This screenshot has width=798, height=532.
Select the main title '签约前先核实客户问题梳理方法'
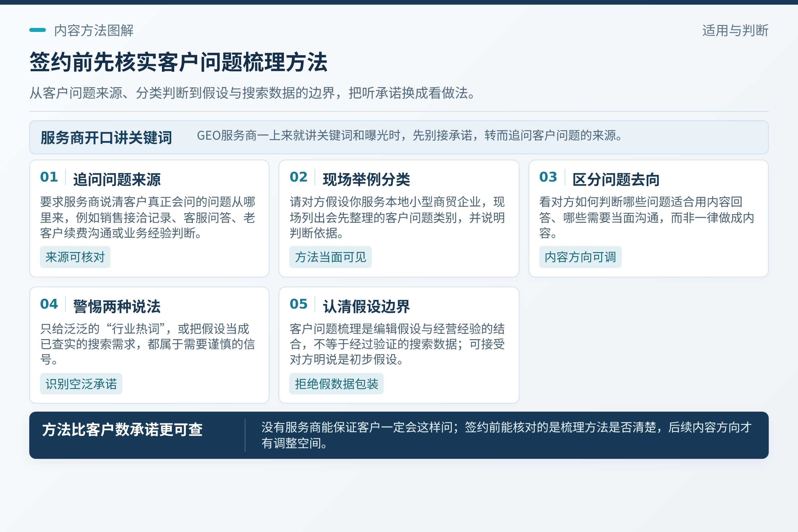pyautogui.click(x=179, y=62)
